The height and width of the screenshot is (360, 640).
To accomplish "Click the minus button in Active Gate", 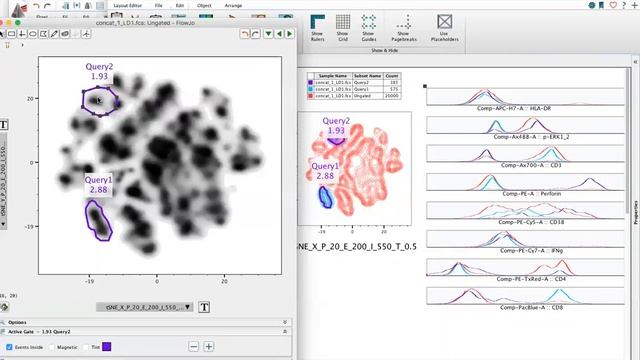I will pos(194,347).
